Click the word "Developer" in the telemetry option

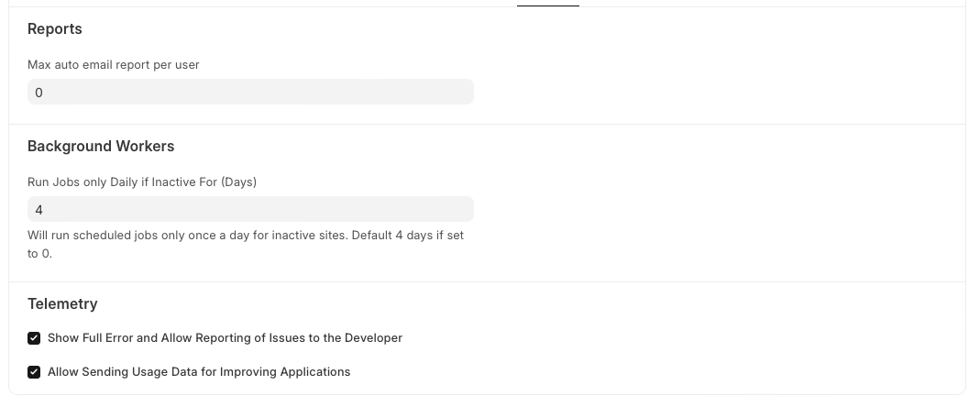coord(373,338)
